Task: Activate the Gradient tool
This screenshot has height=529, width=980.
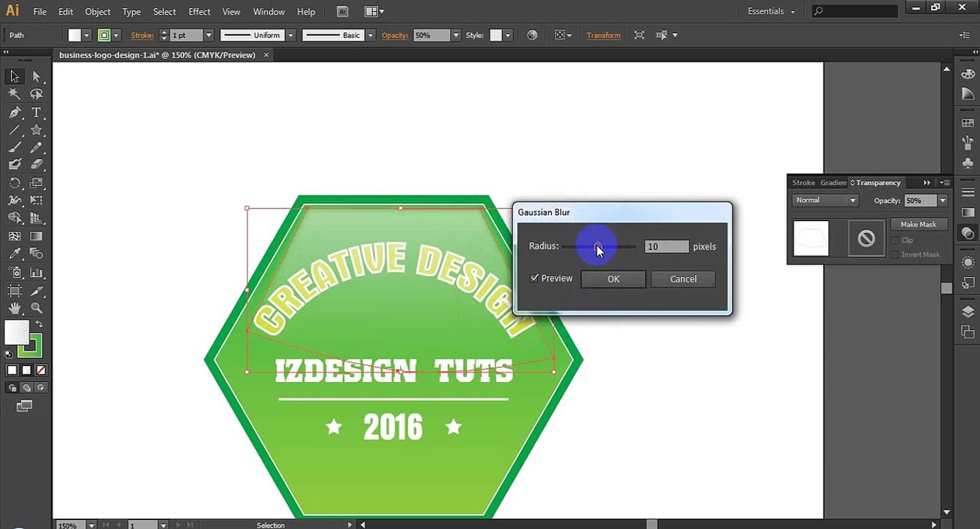Action: [x=36, y=237]
